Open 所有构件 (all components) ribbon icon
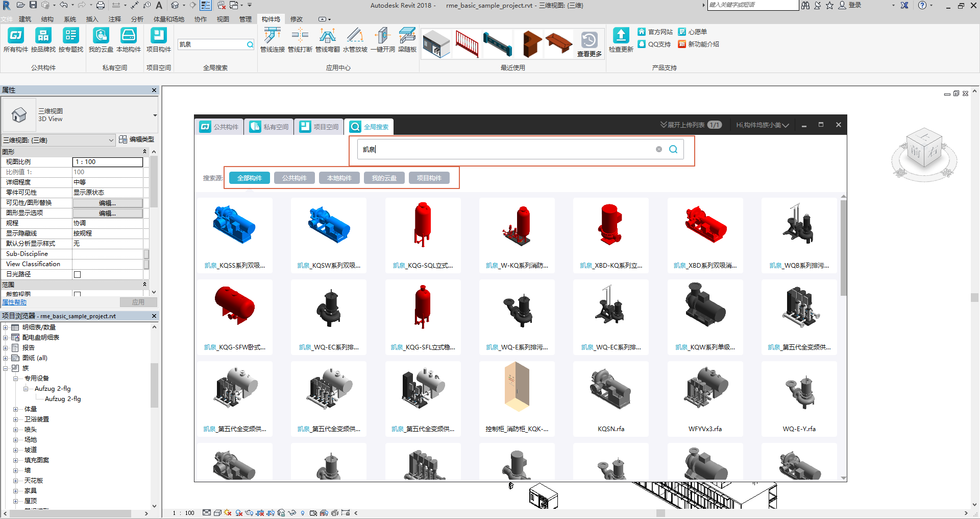The image size is (980, 519). (16, 40)
